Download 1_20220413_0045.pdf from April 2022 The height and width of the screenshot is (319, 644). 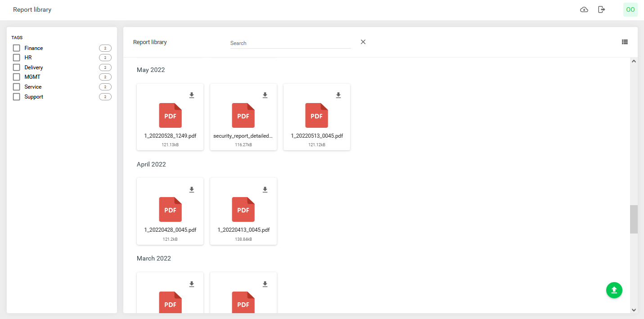tap(265, 189)
